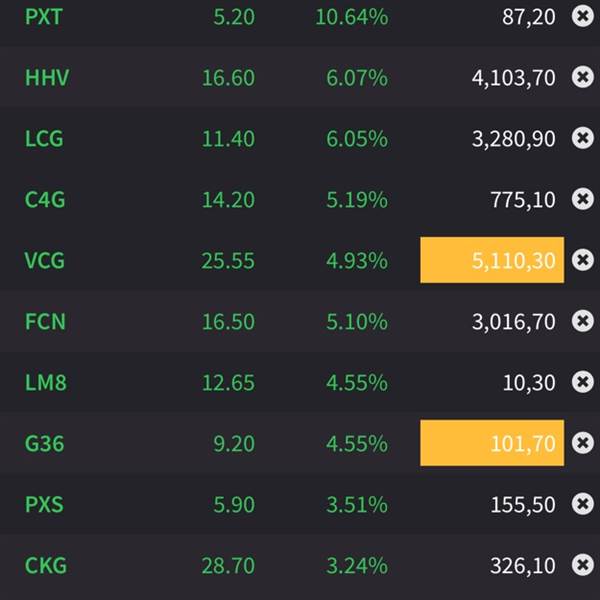Open the HHV ticker symbol
600x600 pixels.
pyautogui.click(x=47, y=77)
